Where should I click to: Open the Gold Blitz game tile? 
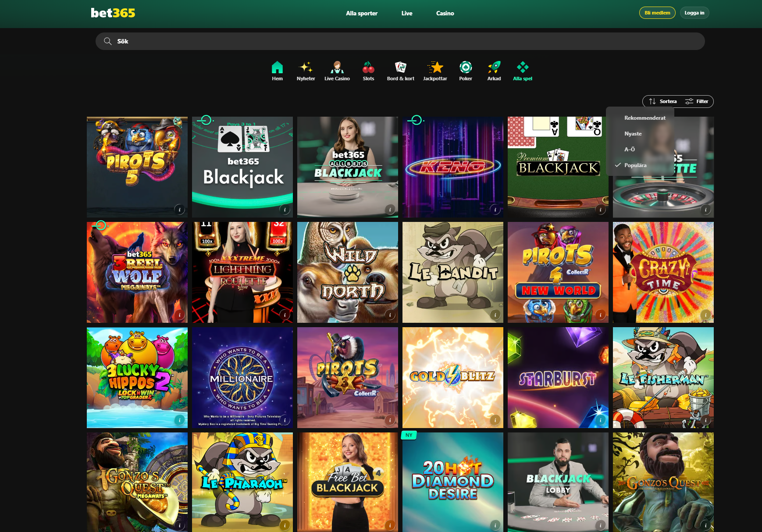[453, 378]
